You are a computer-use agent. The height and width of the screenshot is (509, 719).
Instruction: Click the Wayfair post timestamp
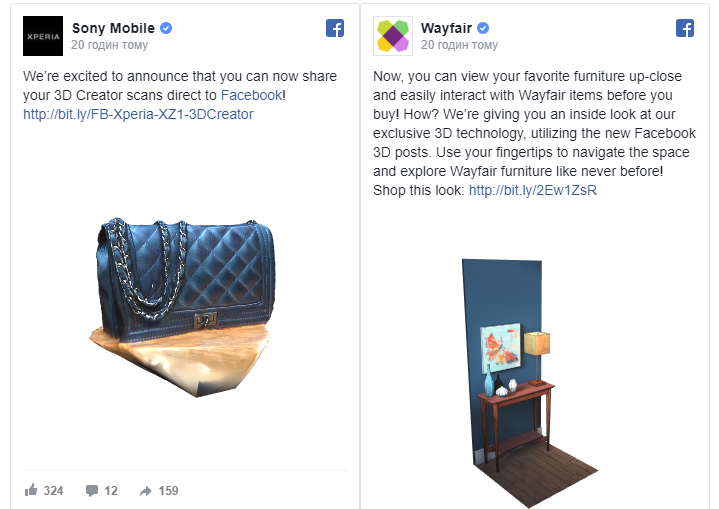pyautogui.click(x=459, y=45)
